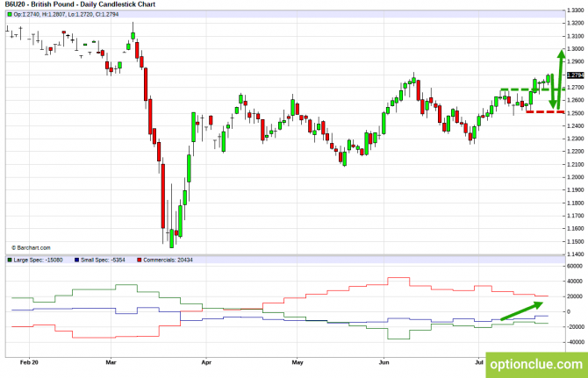Click the tall green candle at the March low
The width and height of the screenshot is (588, 378).
click(172, 239)
